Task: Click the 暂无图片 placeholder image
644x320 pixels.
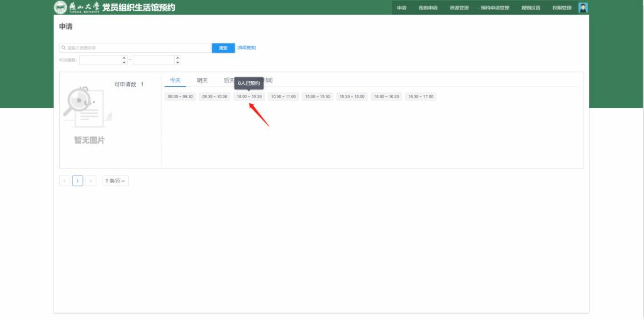Action: [89, 116]
